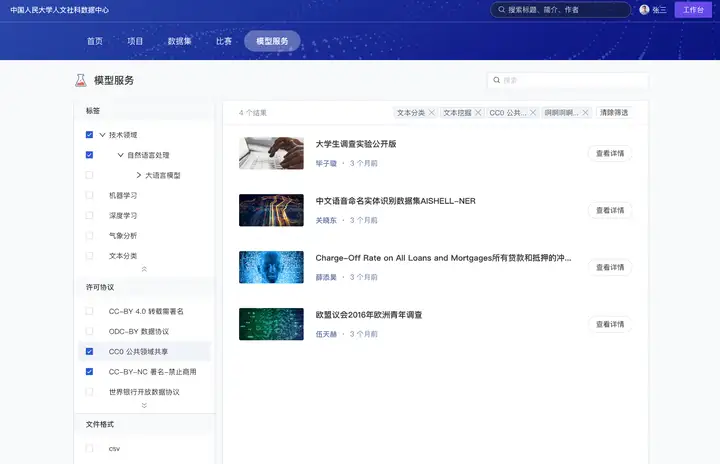Click the magnifier icon in the page search box
Screen dimensions: 720x464
pyautogui.click(x=496, y=80)
